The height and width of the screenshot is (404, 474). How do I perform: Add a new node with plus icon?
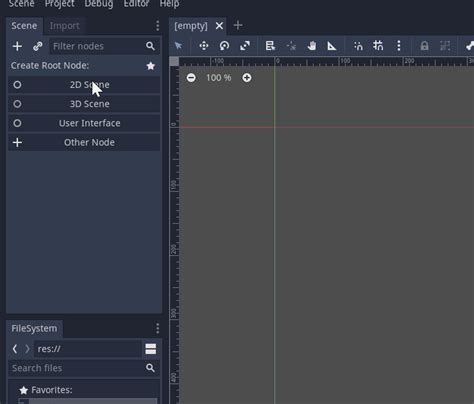[17, 46]
